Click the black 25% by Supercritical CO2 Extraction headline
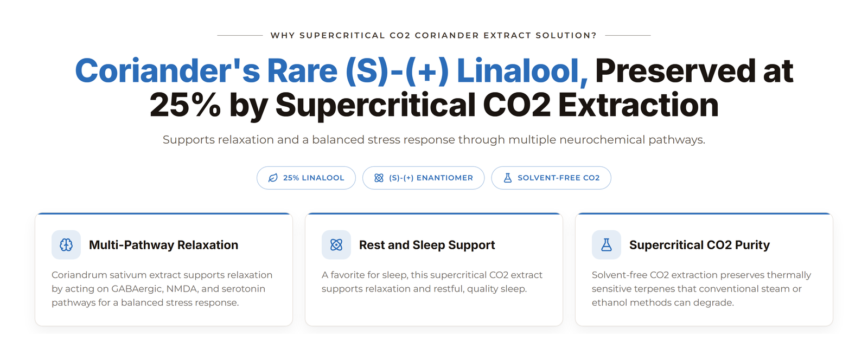This screenshot has width=868, height=362. point(434,105)
